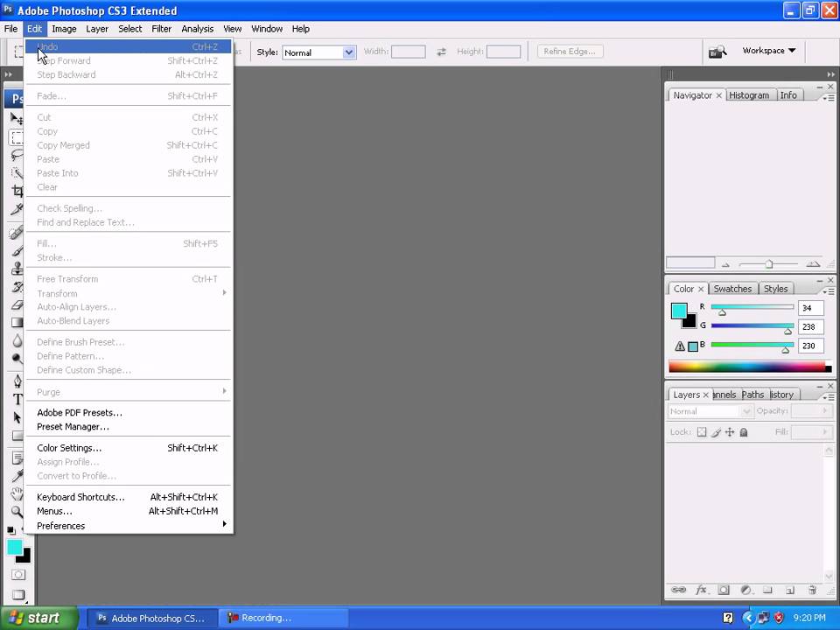
Task: Click the Navigator zoom slider
Action: coord(769,264)
